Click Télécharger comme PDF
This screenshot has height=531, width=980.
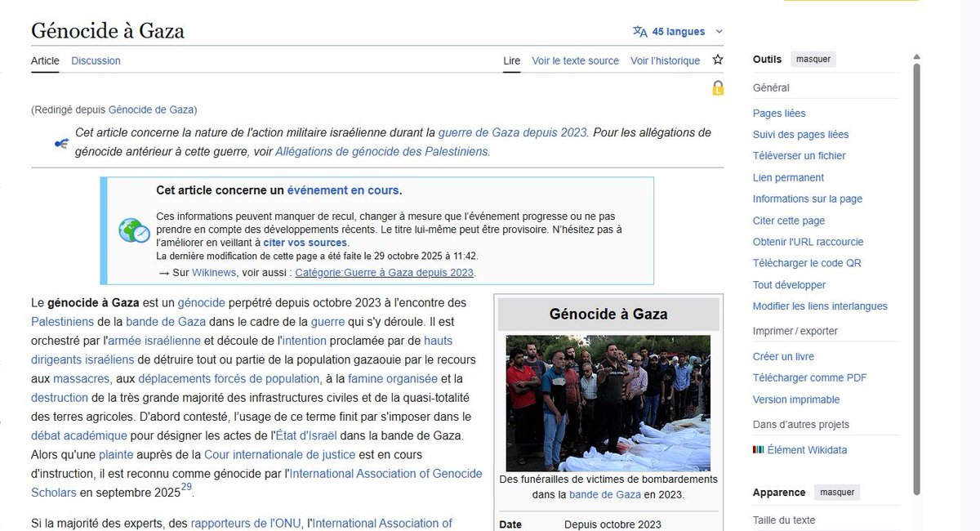[810, 378]
